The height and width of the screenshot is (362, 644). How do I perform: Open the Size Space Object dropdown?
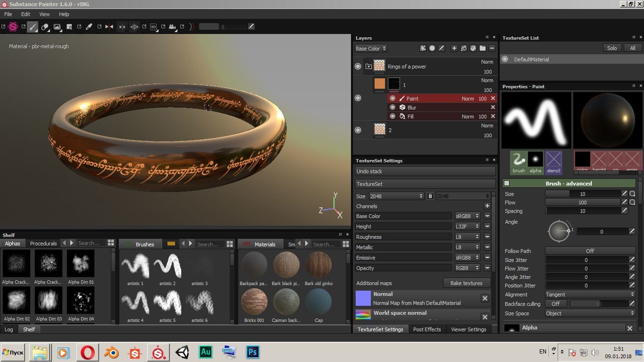590,313
